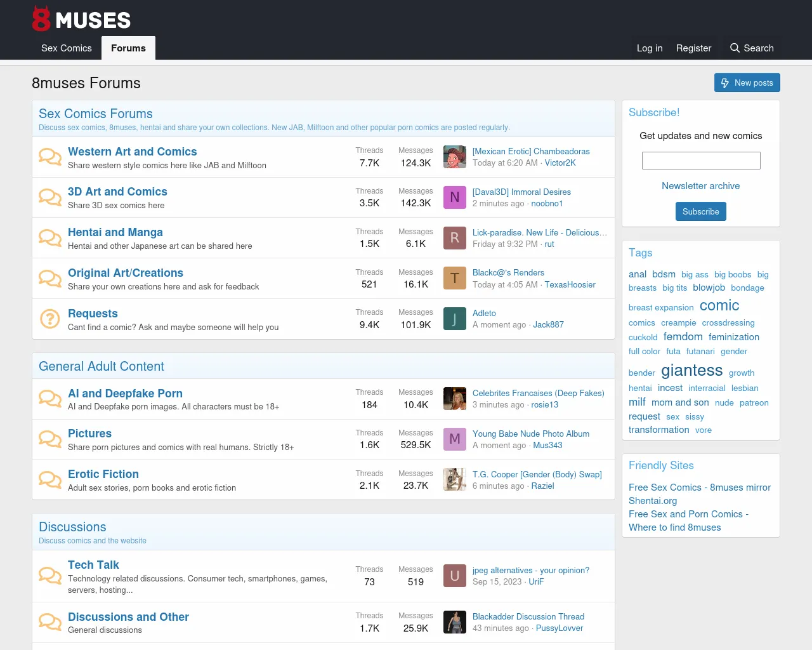The width and height of the screenshot is (812, 650).
Task: Click the 'U' avatar in the Tech Talk row
Action: tap(454, 576)
